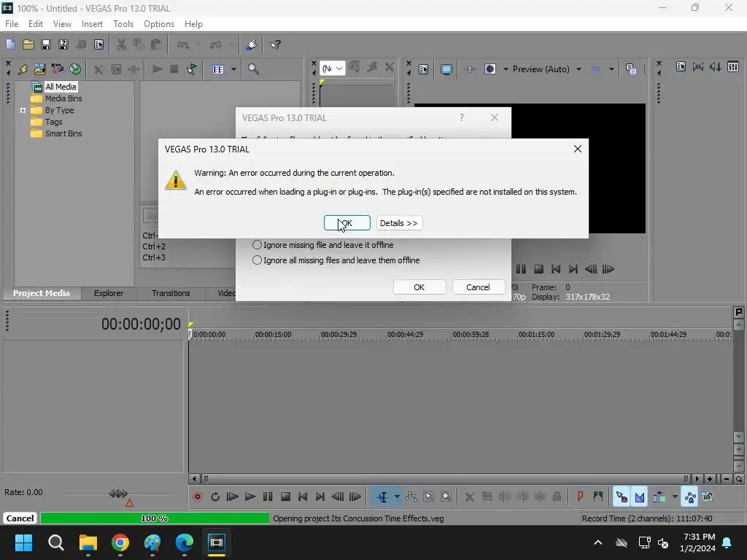Open the Edit menu

[35, 24]
